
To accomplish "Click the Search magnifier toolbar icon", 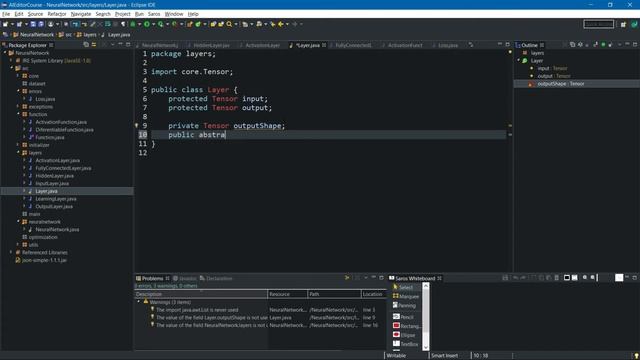I will [229, 24].
